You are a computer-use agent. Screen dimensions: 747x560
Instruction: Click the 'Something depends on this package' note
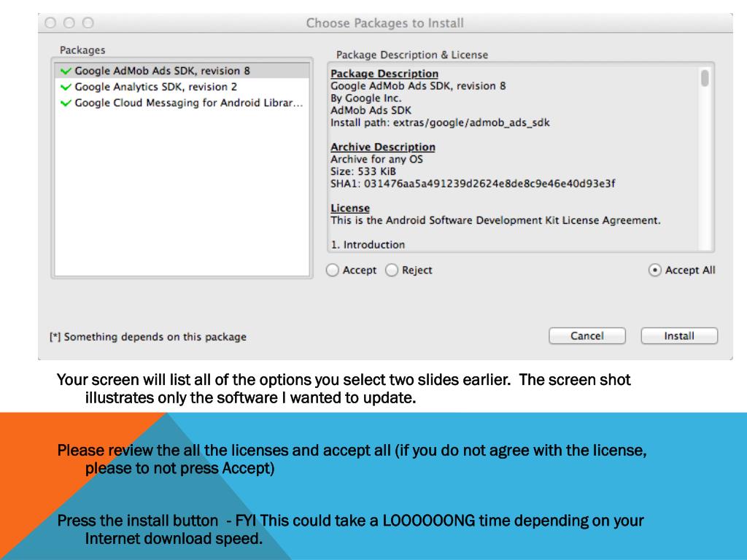[148, 337]
